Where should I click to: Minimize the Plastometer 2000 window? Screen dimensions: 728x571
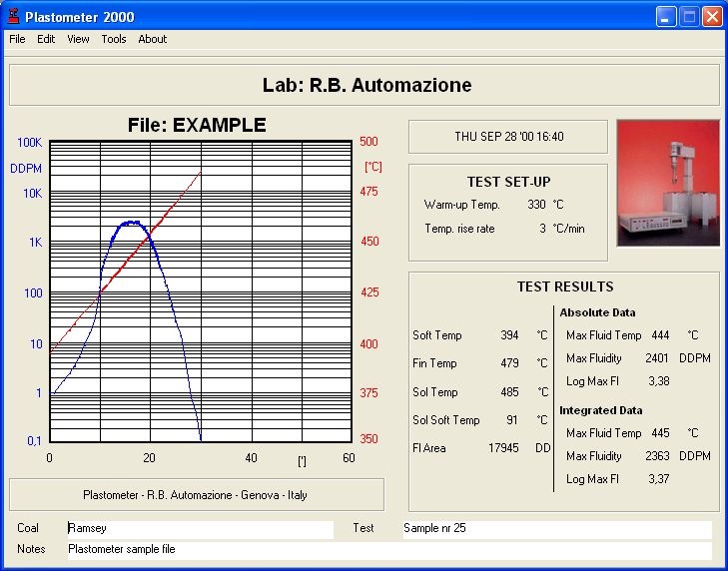pyautogui.click(x=666, y=17)
